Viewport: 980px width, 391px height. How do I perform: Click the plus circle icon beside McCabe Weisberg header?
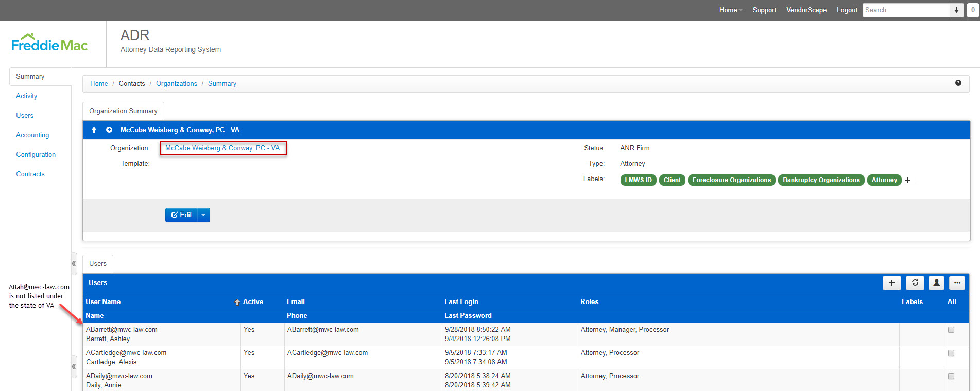tap(109, 130)
